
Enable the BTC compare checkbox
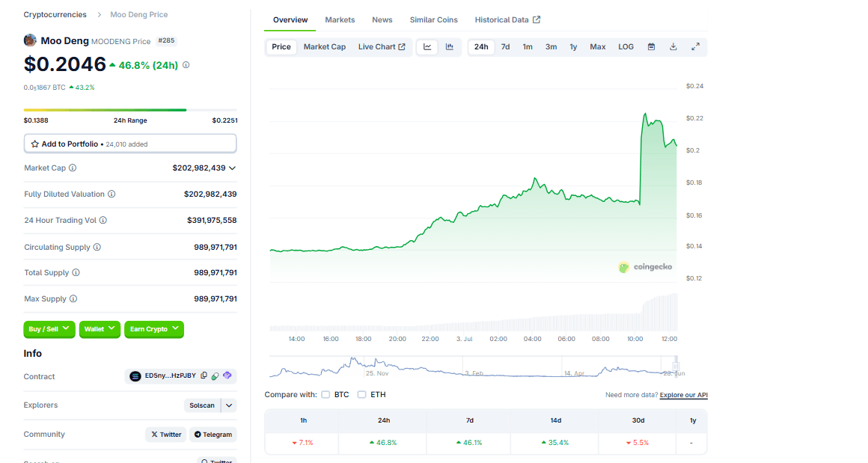[325, 394]
